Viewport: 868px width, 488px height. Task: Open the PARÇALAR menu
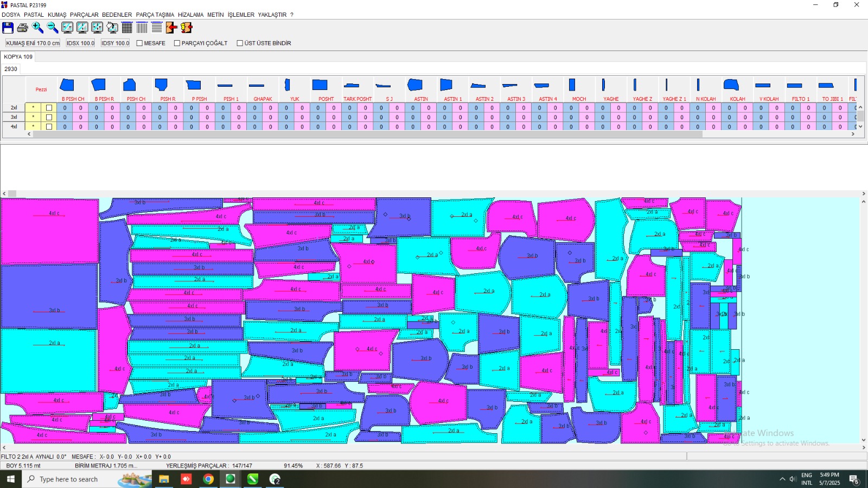84,15
